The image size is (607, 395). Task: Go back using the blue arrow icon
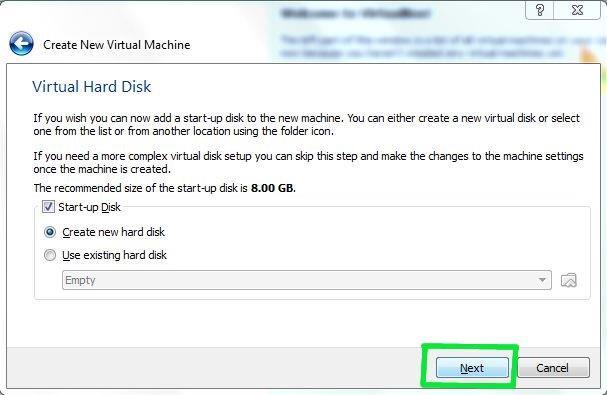pyautogui.click(x=21, y=44)
